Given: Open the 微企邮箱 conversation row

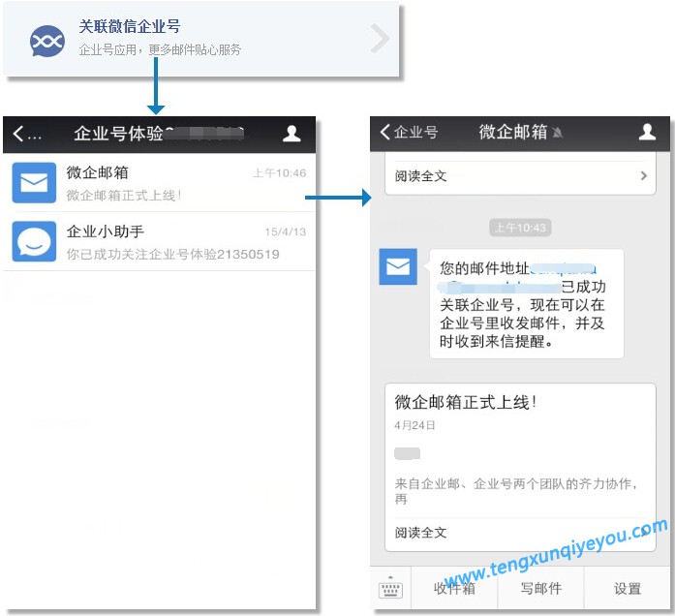Looking at the screenshot, I should click(159, 183).
